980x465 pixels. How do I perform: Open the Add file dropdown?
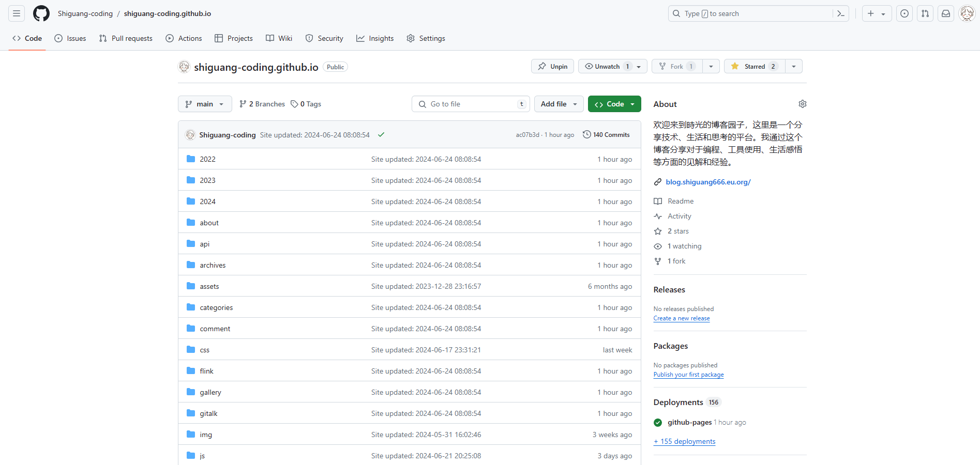click(x=559, y=104)
